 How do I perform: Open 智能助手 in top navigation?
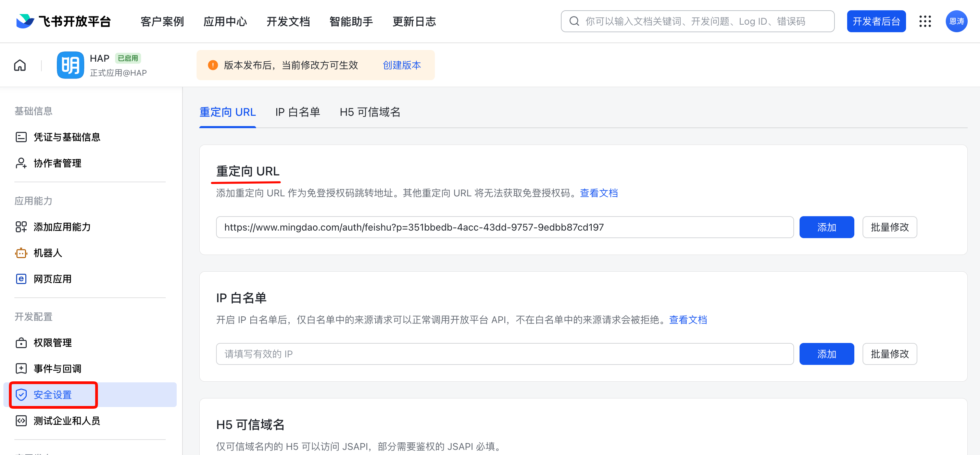(x=351, y=21)
